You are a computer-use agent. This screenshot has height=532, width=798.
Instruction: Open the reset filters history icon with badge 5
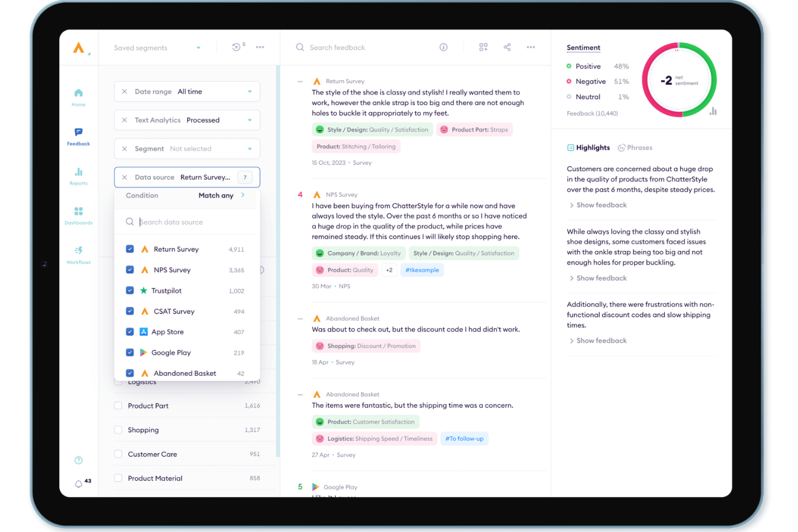pyautogui.click(x=237, y=47)
